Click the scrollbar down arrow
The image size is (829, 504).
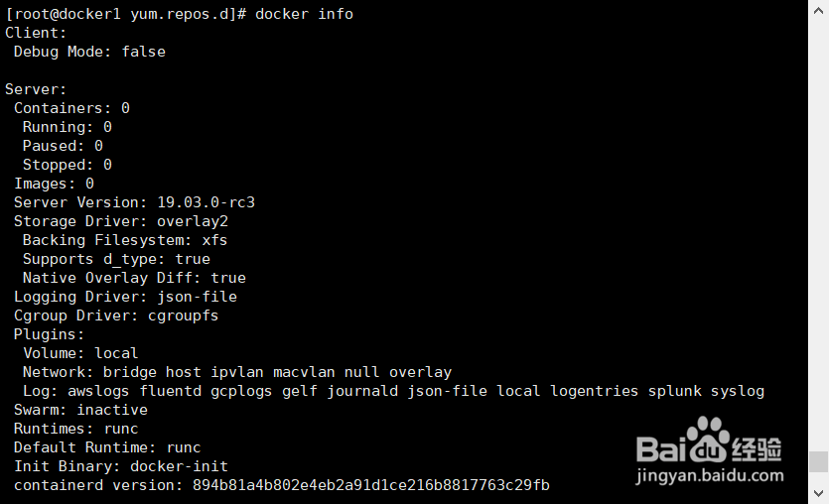click(818, 493)
